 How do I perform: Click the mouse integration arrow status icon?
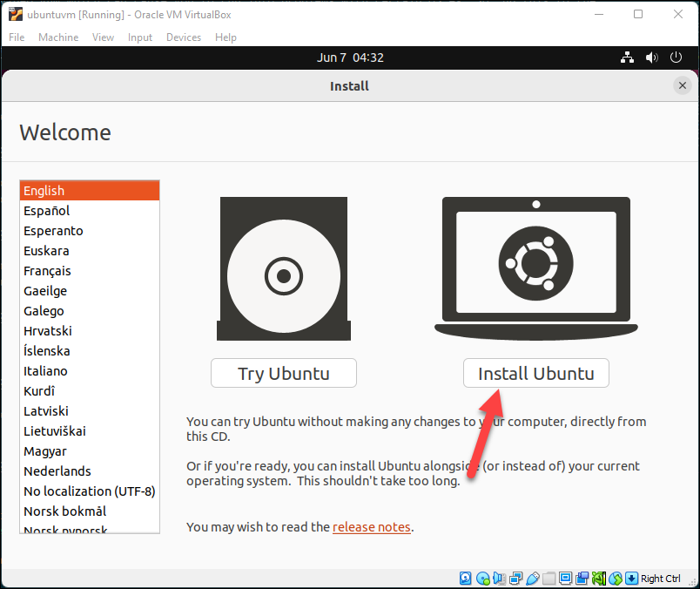(x=631, y=579)
